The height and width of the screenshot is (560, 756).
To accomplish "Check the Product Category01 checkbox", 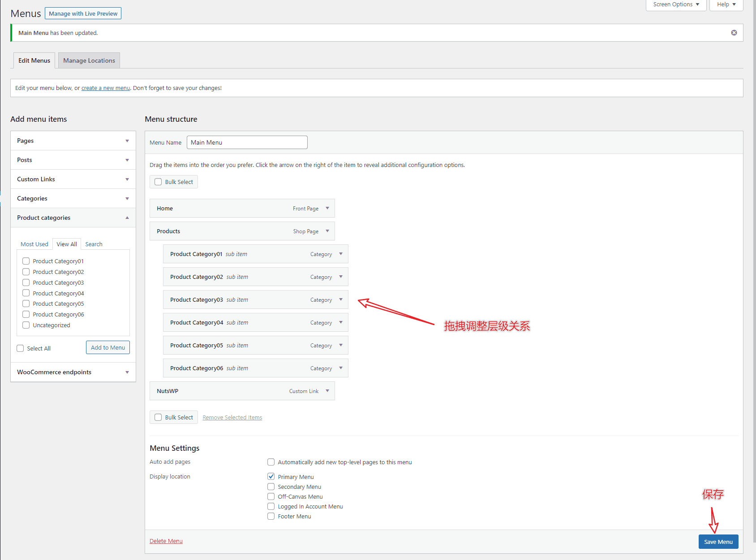I will (x=26, y=261).
